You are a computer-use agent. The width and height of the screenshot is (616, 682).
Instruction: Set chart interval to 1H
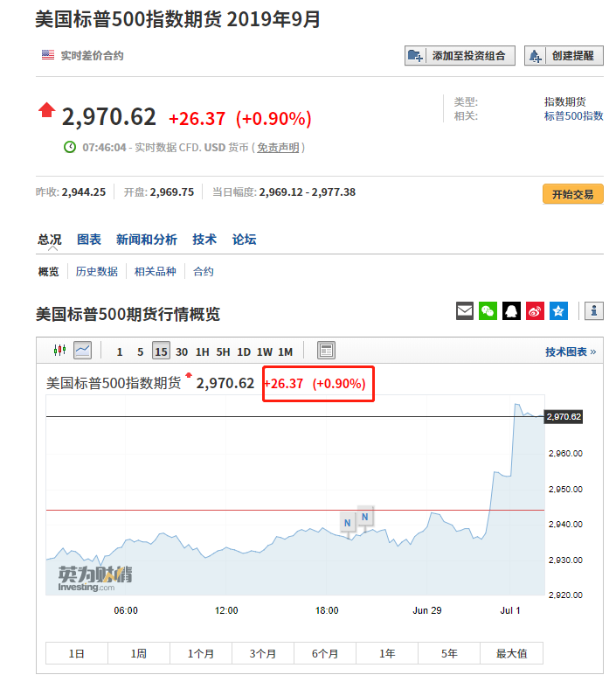pos(202,351)
